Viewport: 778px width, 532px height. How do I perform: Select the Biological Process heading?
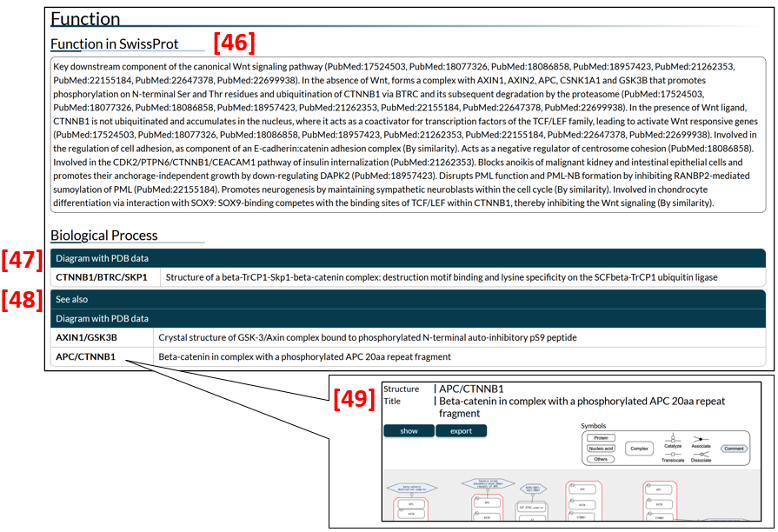[104, 236]
